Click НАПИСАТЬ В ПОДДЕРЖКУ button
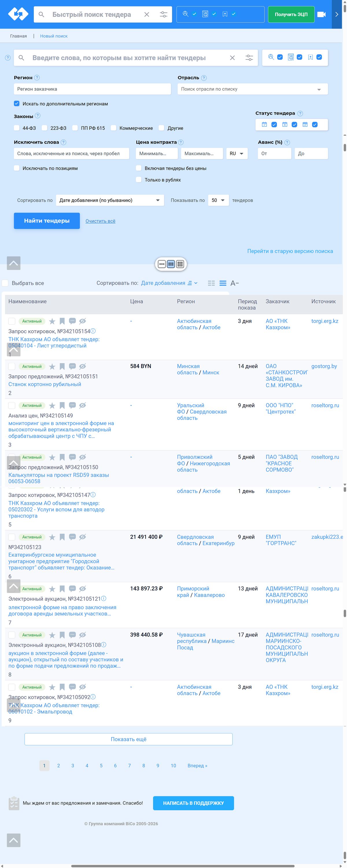This screenshot has width=347, height=868. point(193,803)
